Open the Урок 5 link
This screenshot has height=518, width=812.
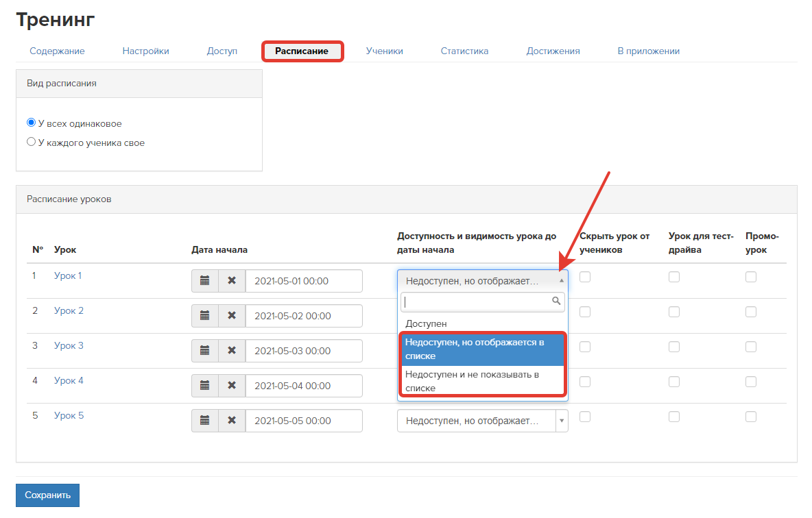[x=69, y=415]
